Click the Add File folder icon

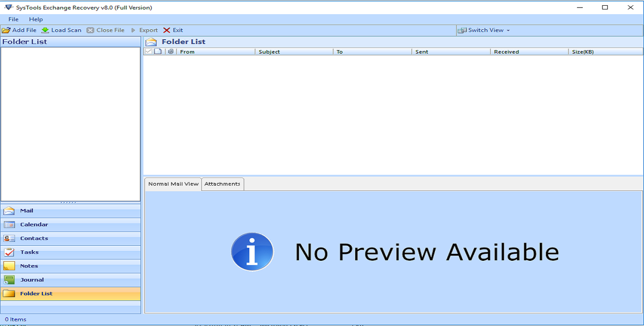(x=6, y=30)
